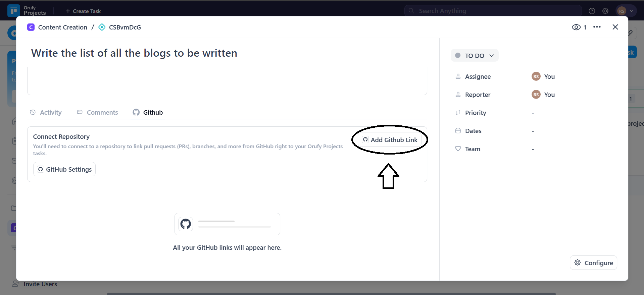
Task: Open the Configure fields button
Action: [593, 263]
